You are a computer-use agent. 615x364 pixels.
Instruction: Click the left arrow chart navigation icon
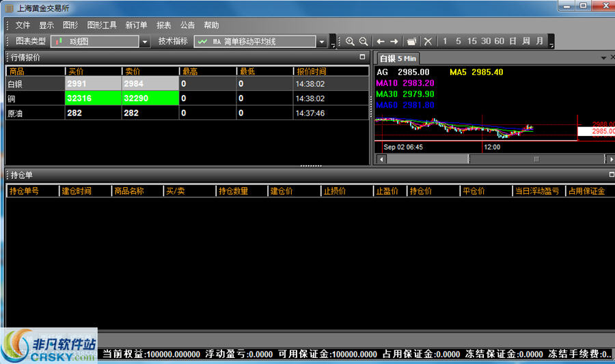(381, 41)
